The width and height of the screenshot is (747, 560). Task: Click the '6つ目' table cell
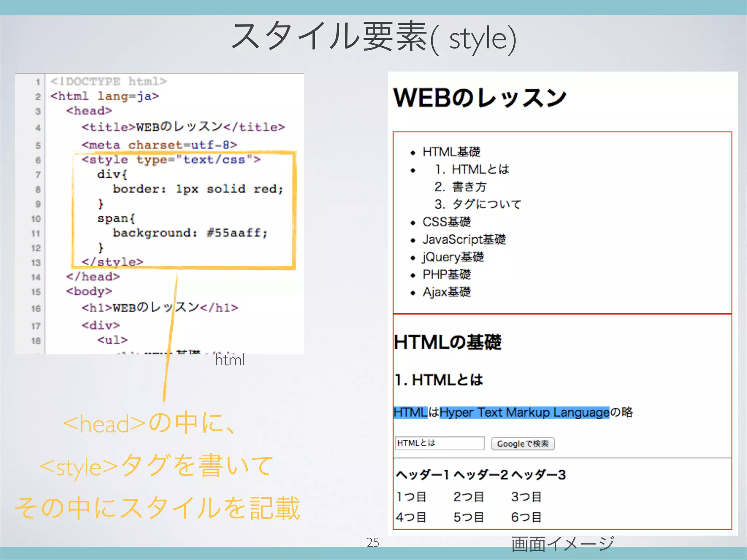tap(526, 517)
